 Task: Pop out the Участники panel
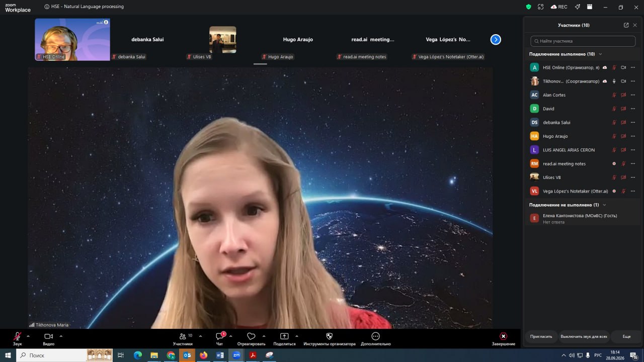tap(626, 25)
